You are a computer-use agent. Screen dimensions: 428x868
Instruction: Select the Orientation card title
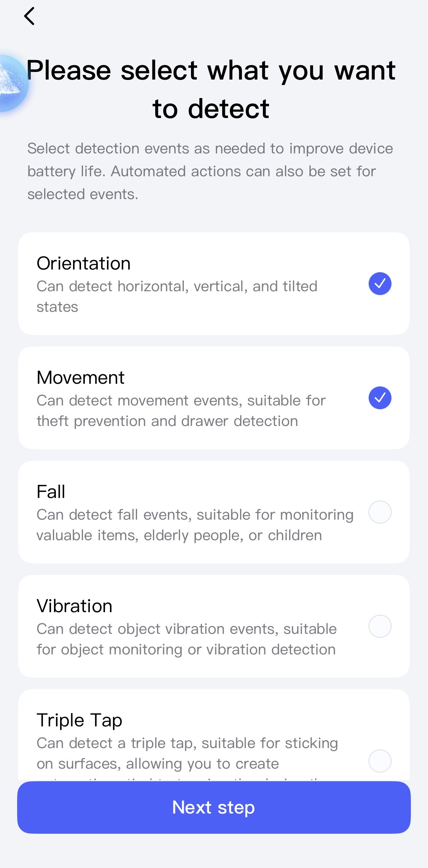(x=84, y=263)
